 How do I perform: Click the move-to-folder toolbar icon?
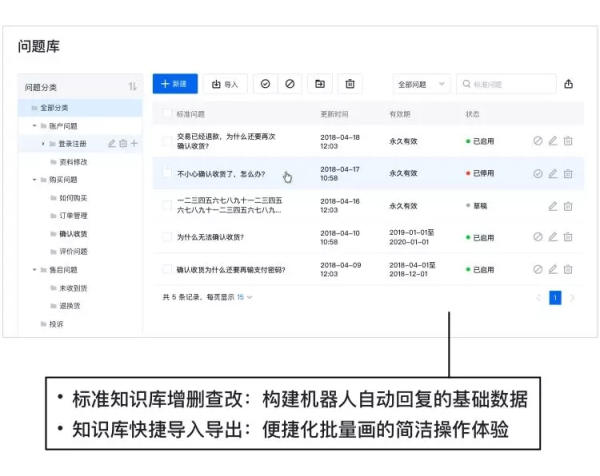[320, 84]
